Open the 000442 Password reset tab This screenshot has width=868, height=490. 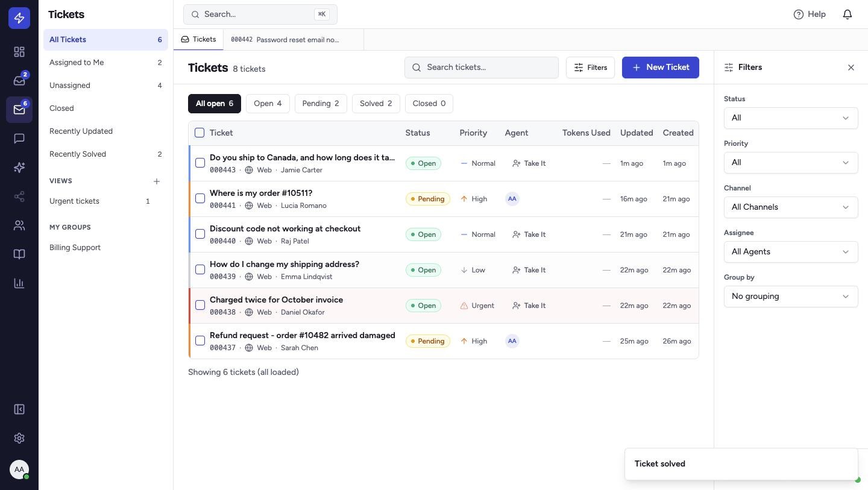[x=293, y=40]
